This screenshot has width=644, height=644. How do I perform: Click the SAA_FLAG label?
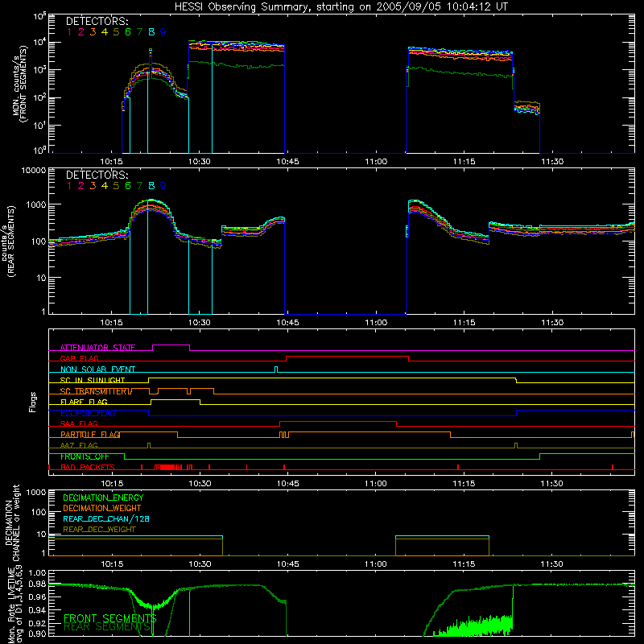(x=79, y=423)
